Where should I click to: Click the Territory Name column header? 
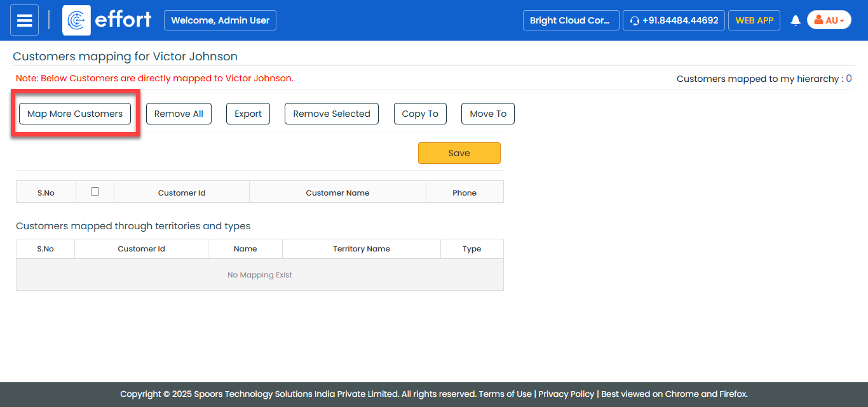(x=361, y=249)
